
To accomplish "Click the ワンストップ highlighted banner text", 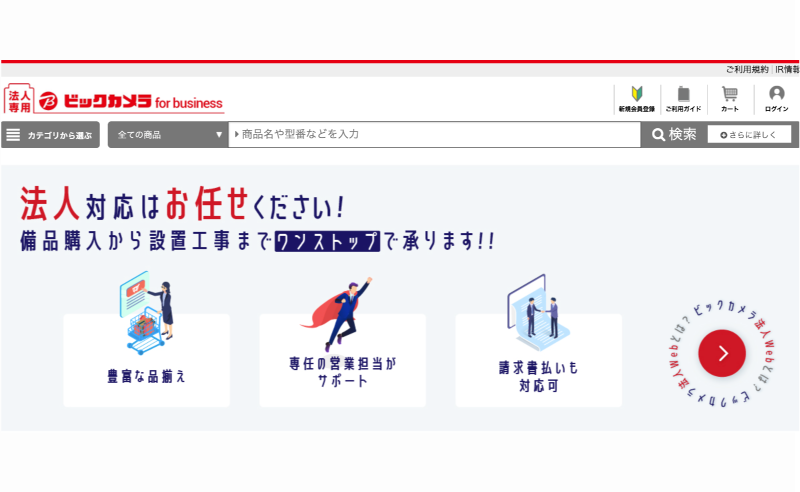I will pyautogui.click(x=328, y=242).
